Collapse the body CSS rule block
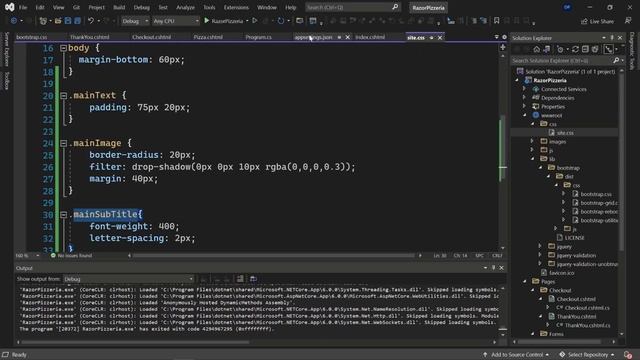This screenshot has width=640, height=360. 63,48
